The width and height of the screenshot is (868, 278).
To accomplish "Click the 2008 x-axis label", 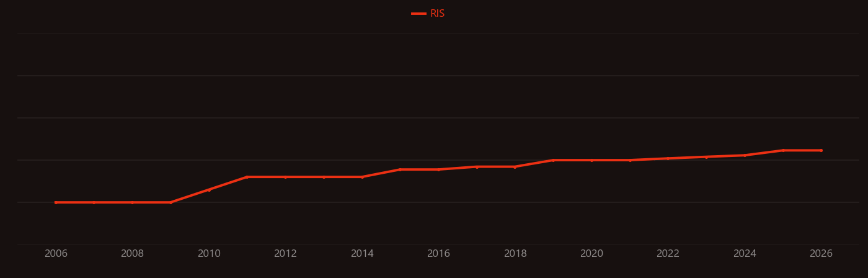I will 132,254.
